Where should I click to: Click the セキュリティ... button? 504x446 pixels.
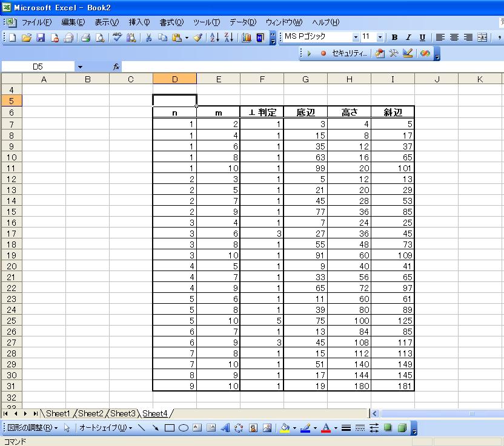(x=350, y=53)
